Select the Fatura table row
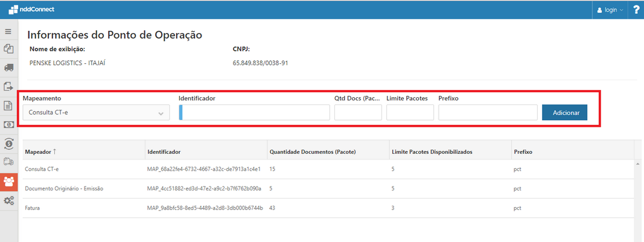The height and width of the screenshot is (242, 644). pos(328,208)
